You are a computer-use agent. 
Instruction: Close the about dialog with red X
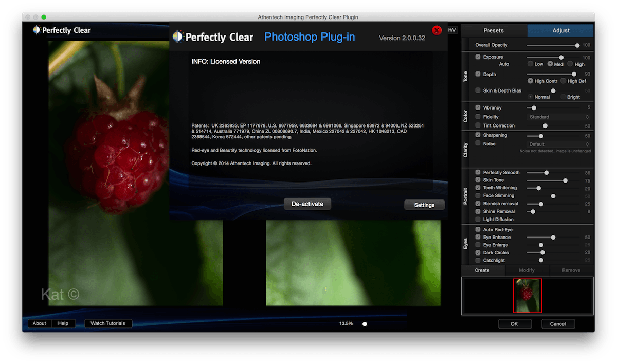point(437,30)
